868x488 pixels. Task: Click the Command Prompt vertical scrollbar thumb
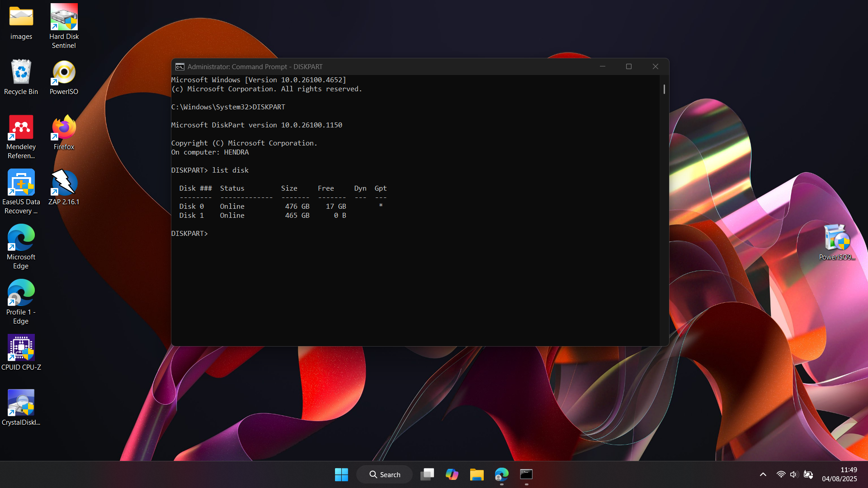pyautogui.click(x=664, y=89)
